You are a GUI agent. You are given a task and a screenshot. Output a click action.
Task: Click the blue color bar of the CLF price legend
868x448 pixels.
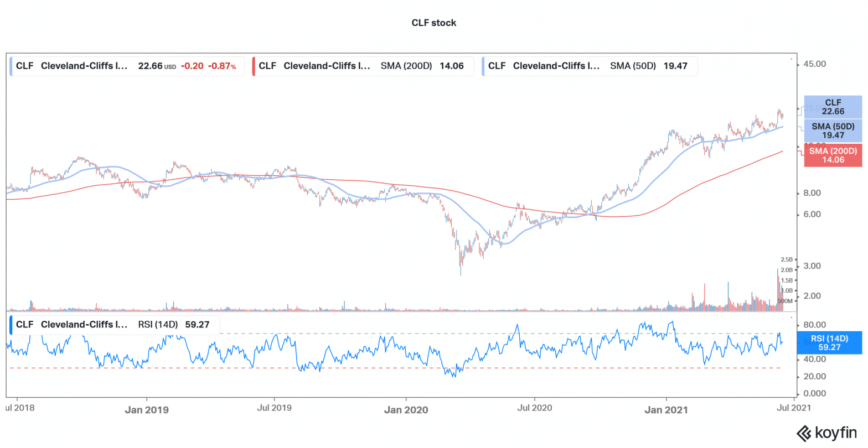coord(11,66)
